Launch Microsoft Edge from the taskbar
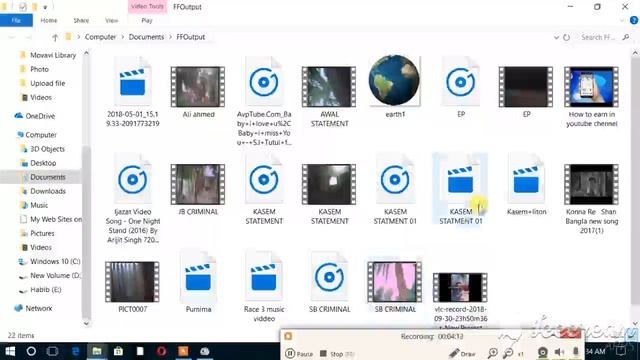This screenshot has width=640, height=360. [x=76, y=351]
